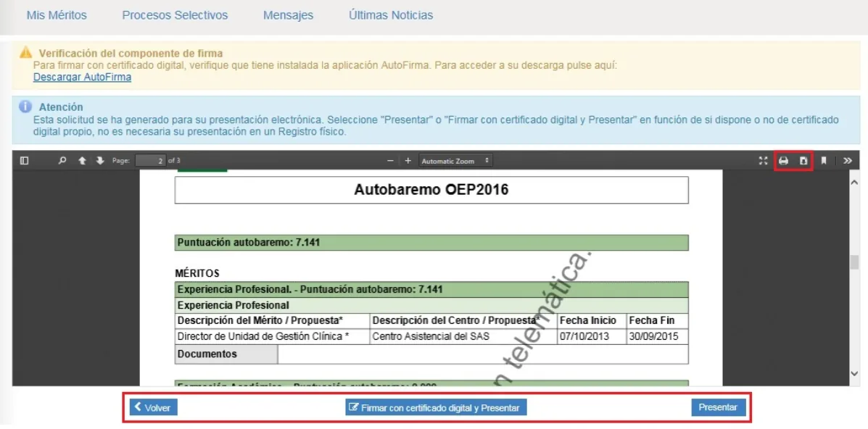Open the PDF find search tool
Screen dimensions: 868x429
click(62, 161)
